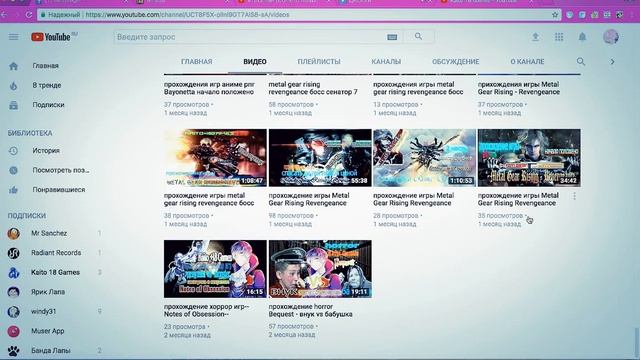Image resolution: width=640 pixels, height=360 pixels.
Task: Click the search magnifier button
Action: coord(418,37)
